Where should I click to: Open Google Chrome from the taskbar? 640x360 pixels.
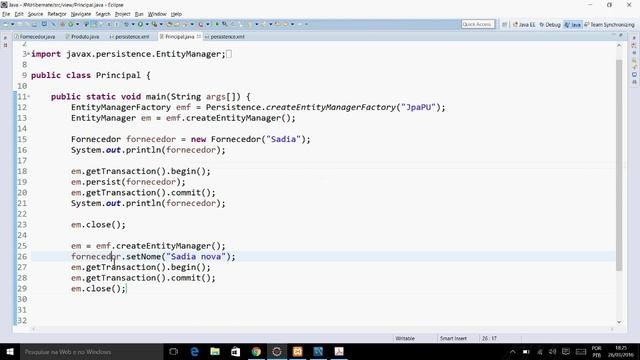tap(256, 351)
